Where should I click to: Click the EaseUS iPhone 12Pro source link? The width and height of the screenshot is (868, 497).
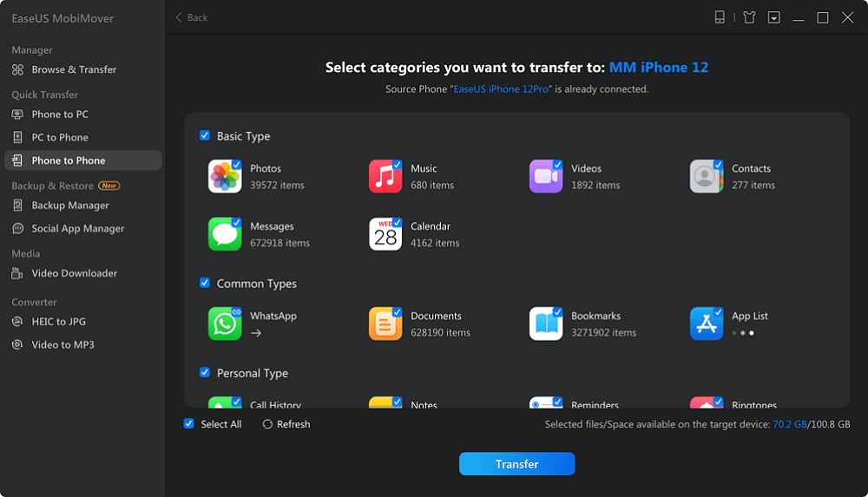(501, 89)
